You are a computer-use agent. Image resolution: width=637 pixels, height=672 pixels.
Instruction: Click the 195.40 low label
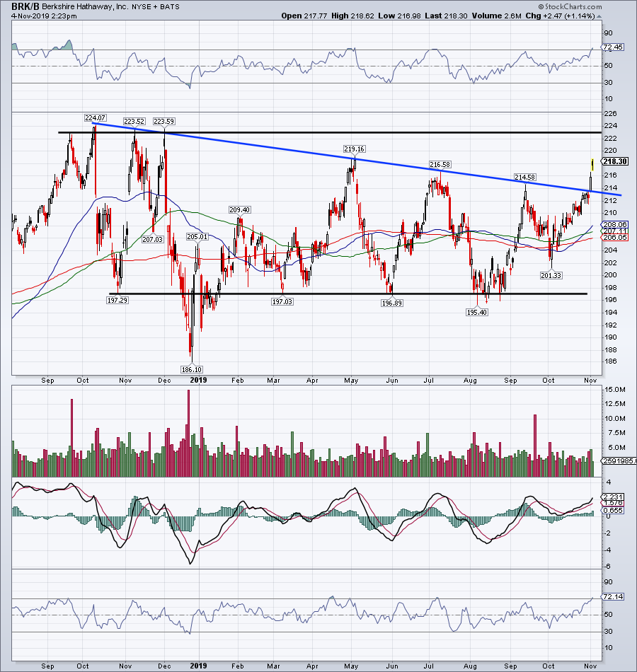[x=476, y=313]
